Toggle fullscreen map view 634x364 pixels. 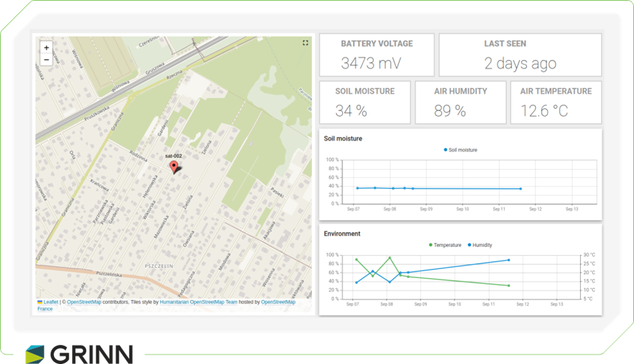coord(305,43)
